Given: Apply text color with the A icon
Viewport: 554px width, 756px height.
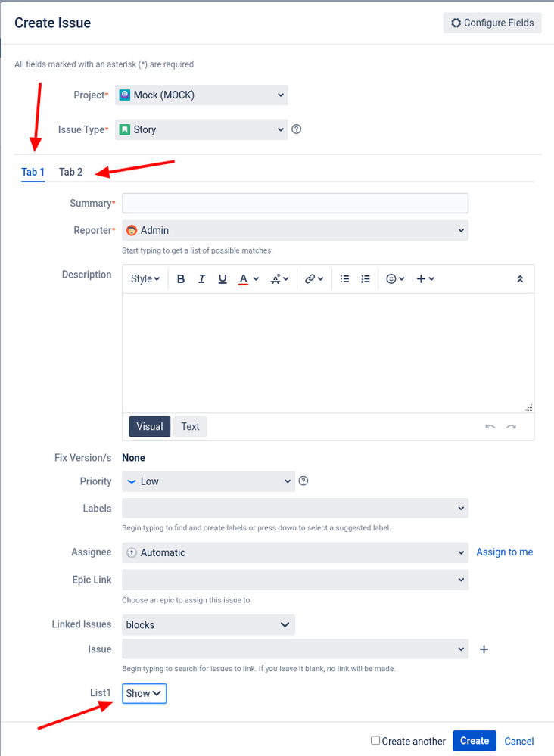Looking at the screenshot, I should tap(244, 278).
